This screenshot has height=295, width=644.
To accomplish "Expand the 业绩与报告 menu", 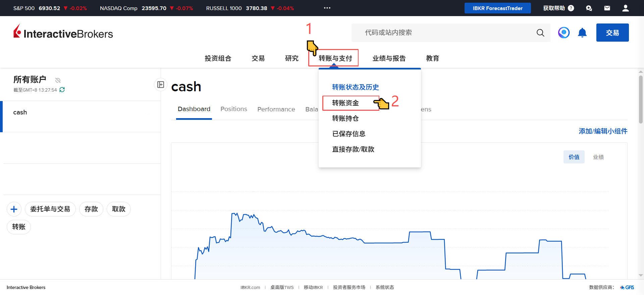I will (x=389, y=58).
